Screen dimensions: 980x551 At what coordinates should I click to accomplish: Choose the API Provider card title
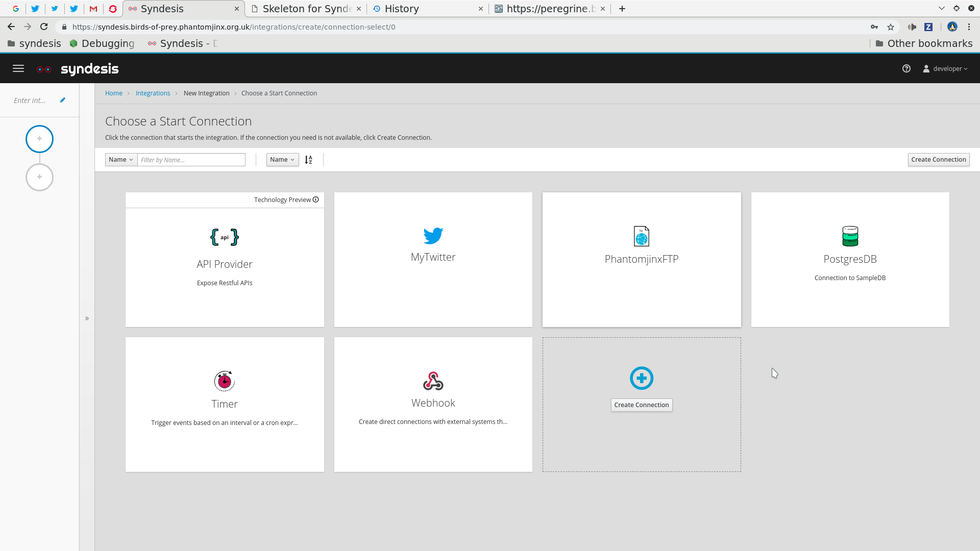[225, 264]
